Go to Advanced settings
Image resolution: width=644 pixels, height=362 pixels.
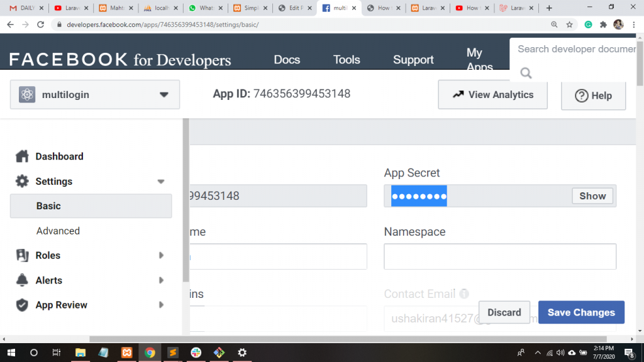(58, 231)
